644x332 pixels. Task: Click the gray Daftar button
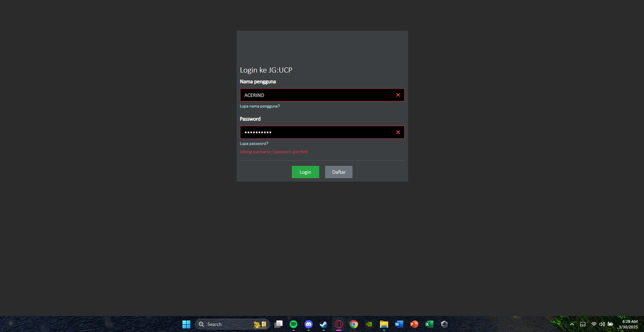pos(339,172)
